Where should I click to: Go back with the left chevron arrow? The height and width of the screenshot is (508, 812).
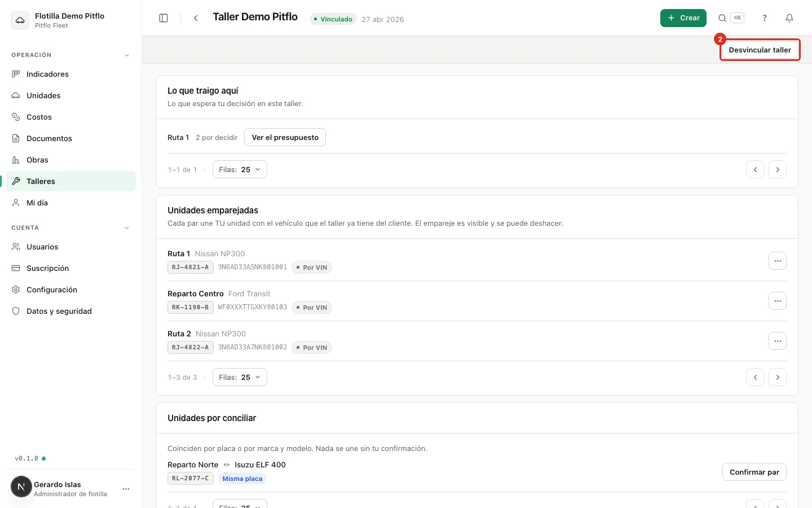tap(196, 18)
